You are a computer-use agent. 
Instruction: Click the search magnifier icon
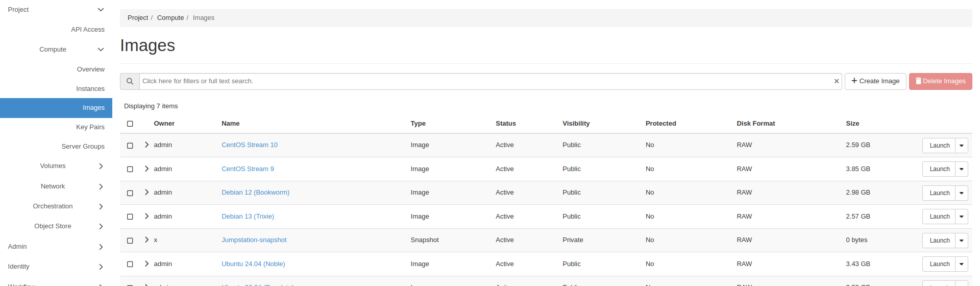click(130, 81)
